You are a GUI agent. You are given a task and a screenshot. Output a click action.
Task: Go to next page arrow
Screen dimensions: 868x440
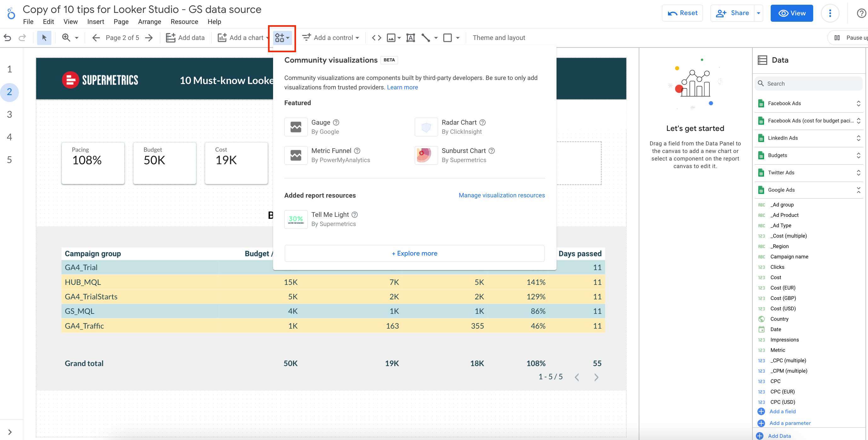tap(149, 38)
